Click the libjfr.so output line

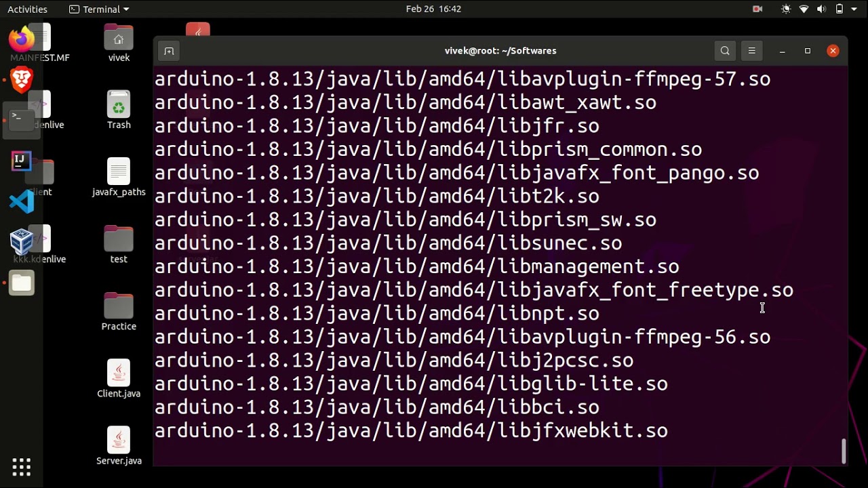point(377,126)
